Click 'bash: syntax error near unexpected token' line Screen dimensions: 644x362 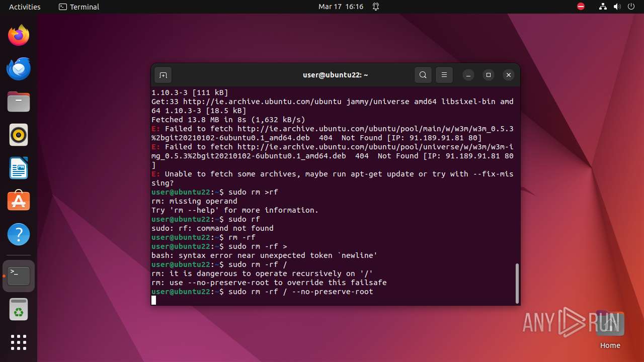tap(264, 255)
